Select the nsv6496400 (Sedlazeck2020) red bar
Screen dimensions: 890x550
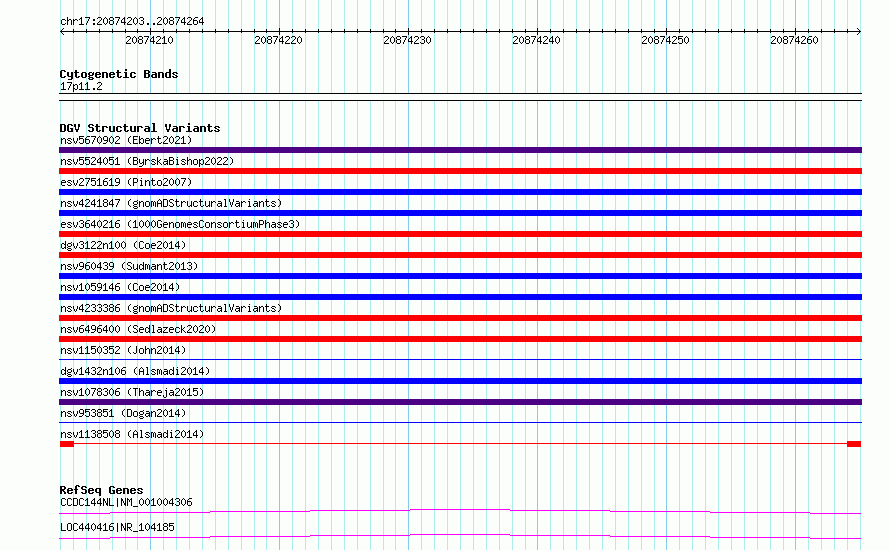(x=460, y=339)
